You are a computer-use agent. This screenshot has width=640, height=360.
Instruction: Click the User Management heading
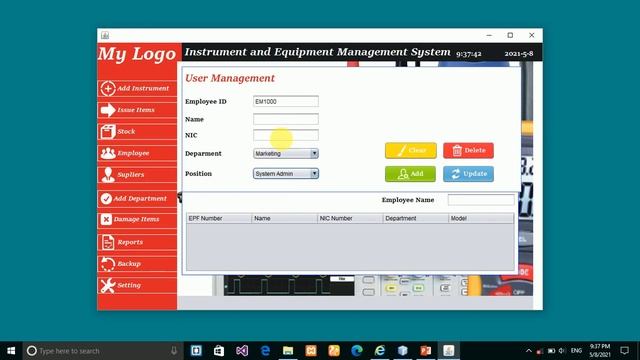230,78
